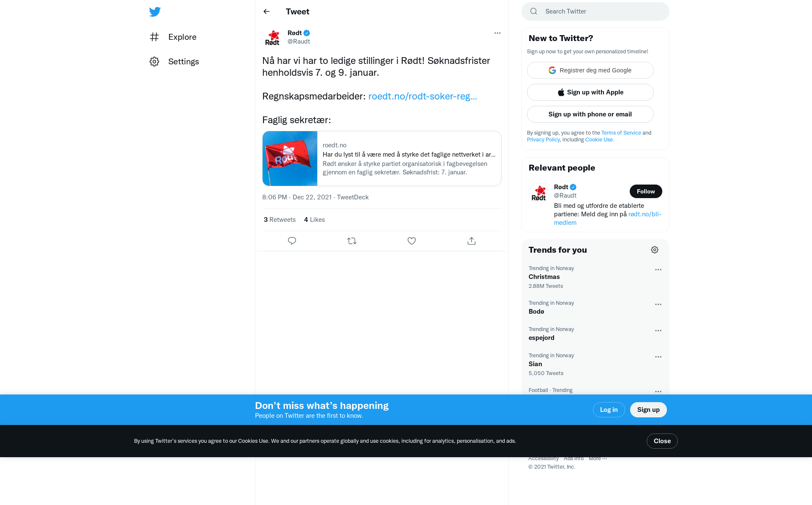Close the cookies notice banner

[662, 441]
